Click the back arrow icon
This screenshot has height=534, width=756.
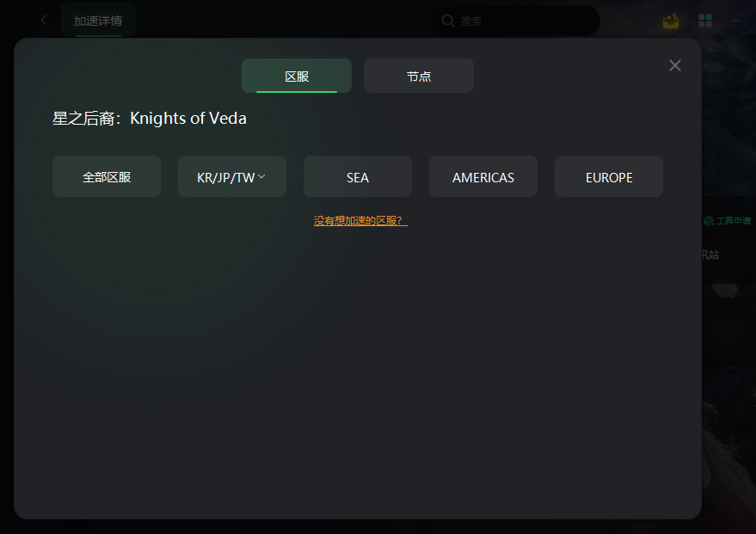tap(44, 21)
